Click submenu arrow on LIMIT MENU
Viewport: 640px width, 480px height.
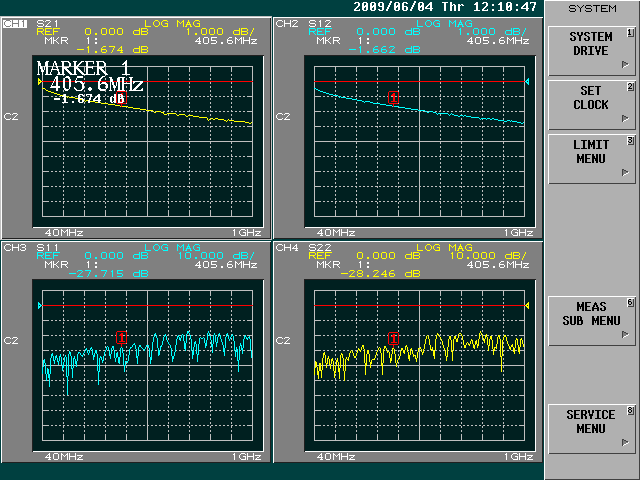click(x=625, y=172)
